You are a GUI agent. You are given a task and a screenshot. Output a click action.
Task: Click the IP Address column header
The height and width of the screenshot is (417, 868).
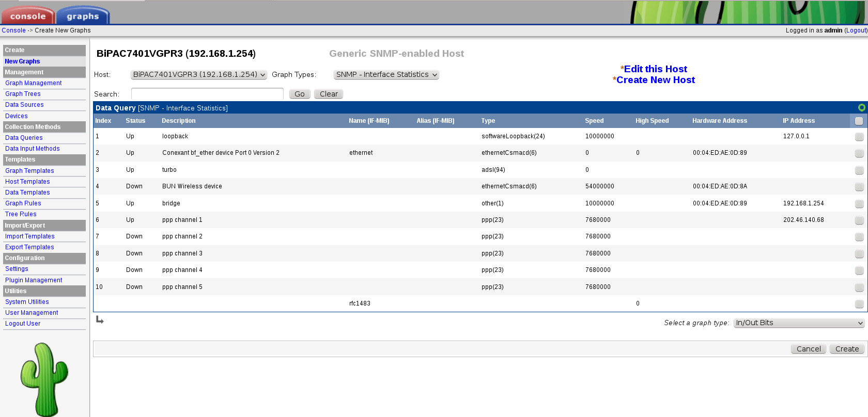coord(799,121)
